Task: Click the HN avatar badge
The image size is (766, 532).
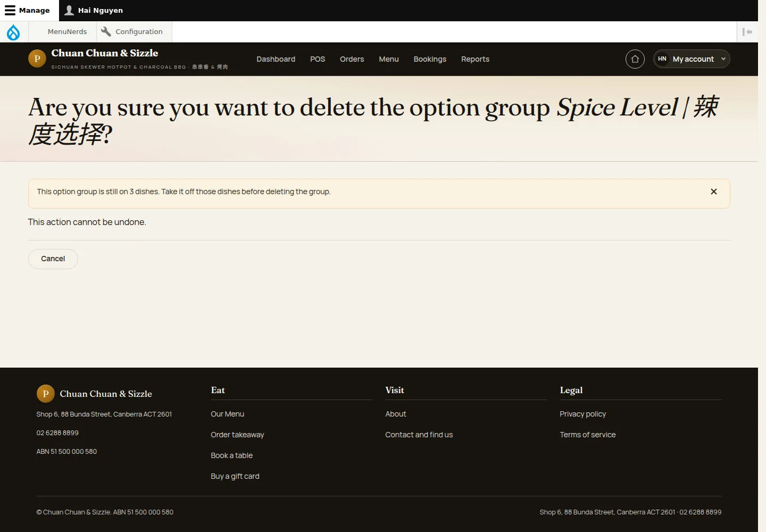Action: (662, 59)
